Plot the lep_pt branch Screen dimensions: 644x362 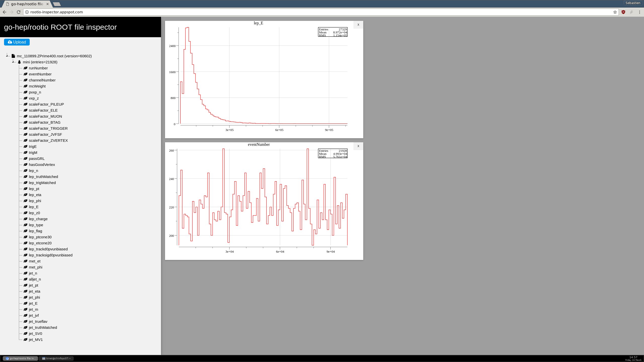click(x=34, y=189)
